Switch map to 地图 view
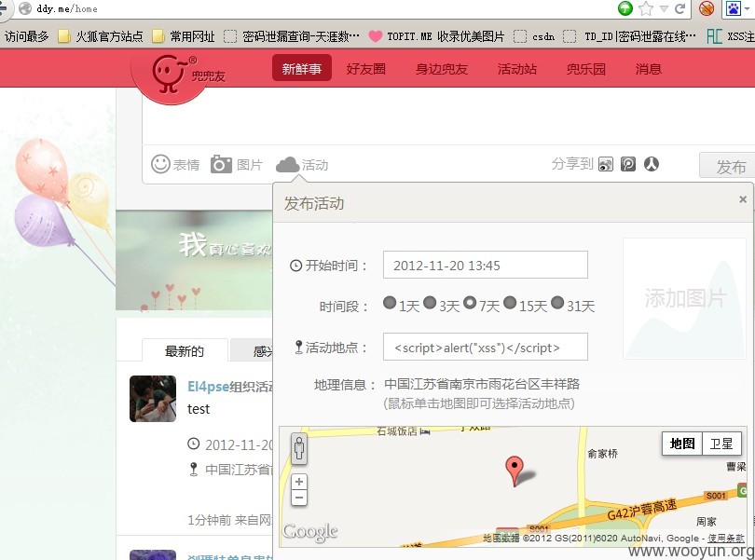Screen dimensions: 755x560 (x=682, y=444)
